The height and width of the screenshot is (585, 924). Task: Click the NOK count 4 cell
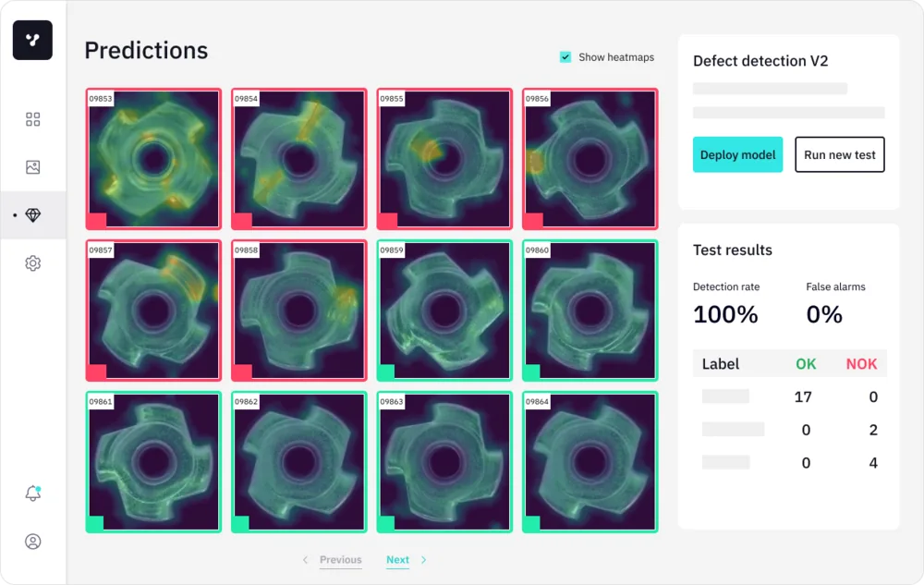[x=873, y=463]
